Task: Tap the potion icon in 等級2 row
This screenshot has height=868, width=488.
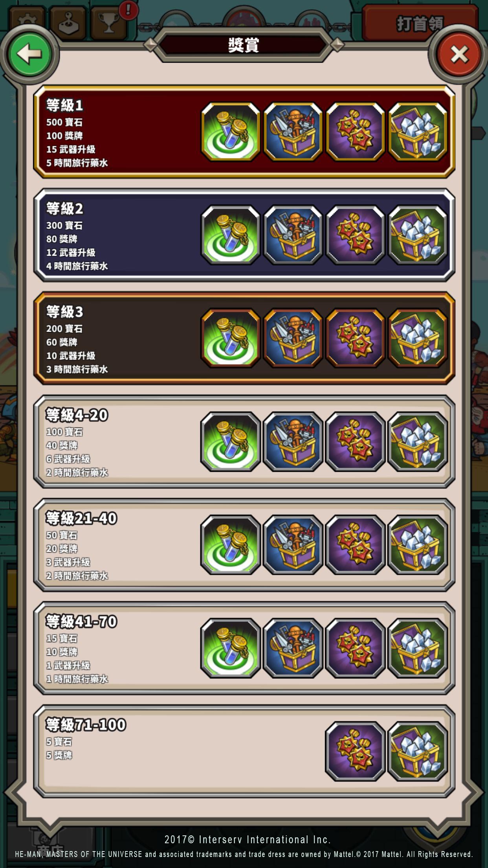Action: click(x=231, y=235)
